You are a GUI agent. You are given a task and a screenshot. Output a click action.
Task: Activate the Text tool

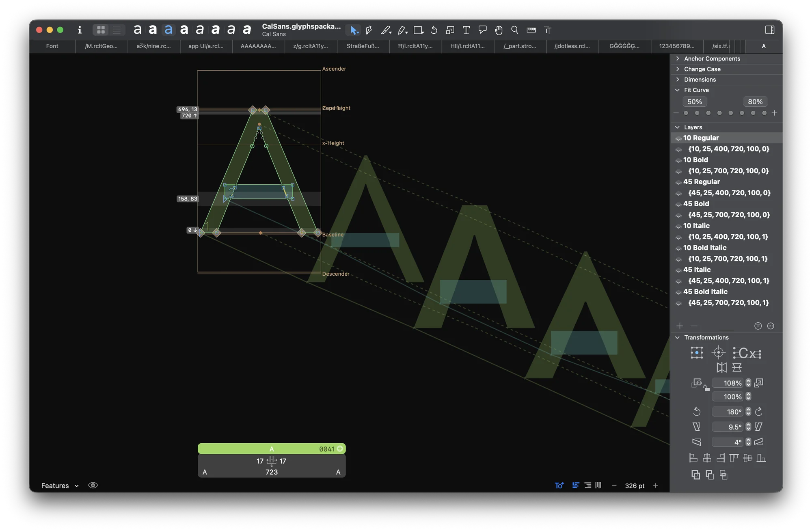pyautogui.click(x=466, y=30)
